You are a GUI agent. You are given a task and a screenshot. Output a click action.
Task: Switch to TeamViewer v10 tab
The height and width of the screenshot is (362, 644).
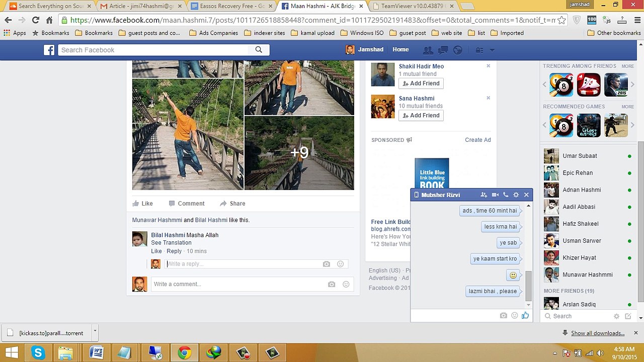[413, 6]
